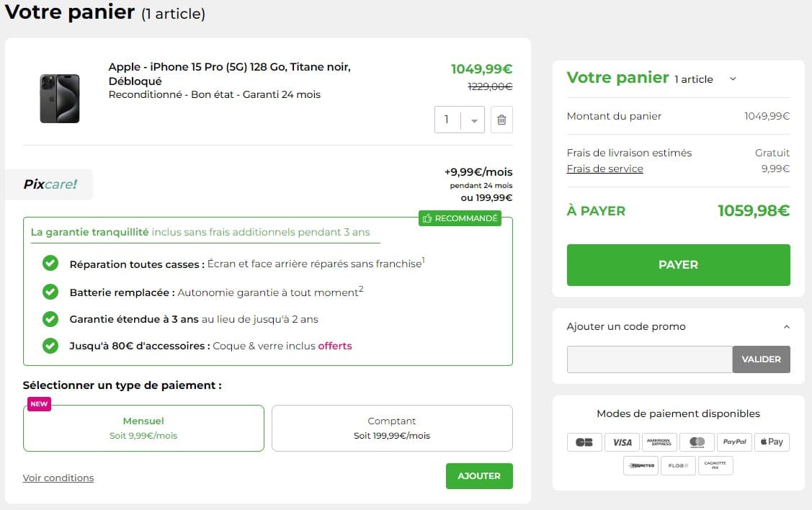
Task: Open the Frais de service details link
Action: [x=605, y=169]
